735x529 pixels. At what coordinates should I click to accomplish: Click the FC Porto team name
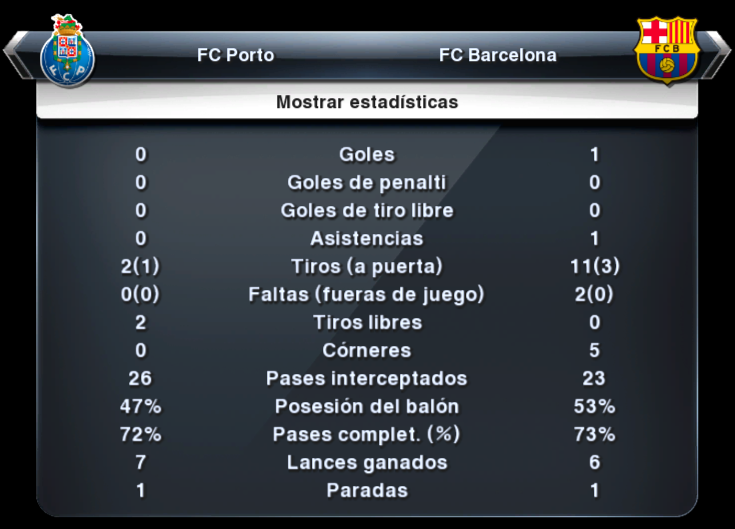tap(235, 55)
